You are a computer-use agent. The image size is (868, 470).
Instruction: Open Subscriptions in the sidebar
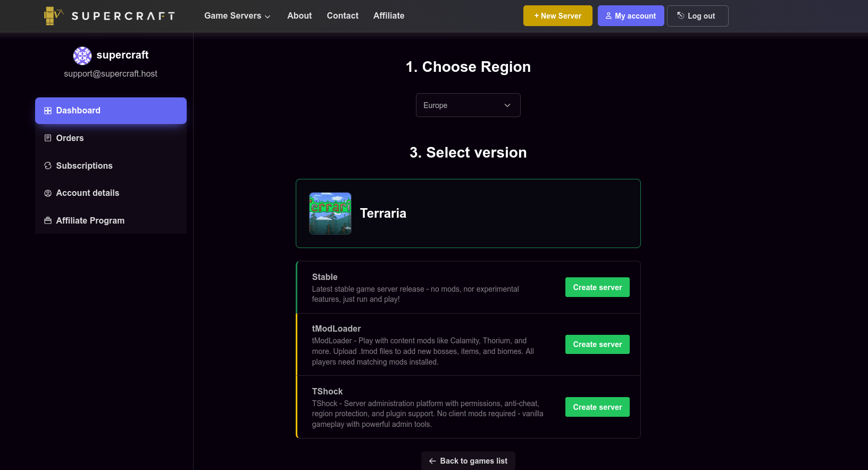111,166
